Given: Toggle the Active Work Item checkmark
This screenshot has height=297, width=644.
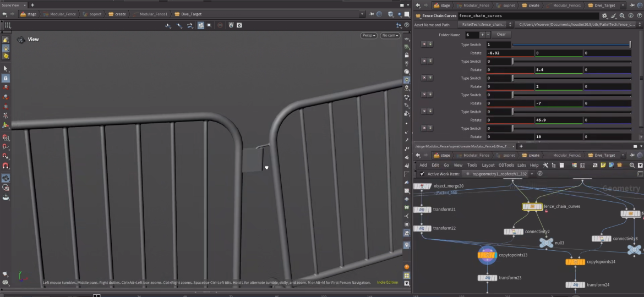Looking at the screenshot, I should pyautogui.click(x=422, y=174).
